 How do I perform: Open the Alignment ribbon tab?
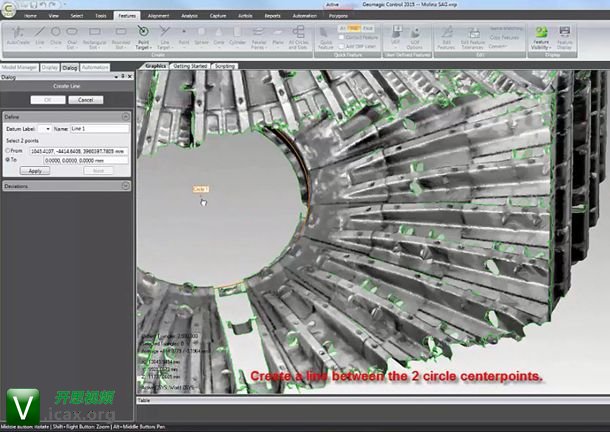click(x=159, y=17)
